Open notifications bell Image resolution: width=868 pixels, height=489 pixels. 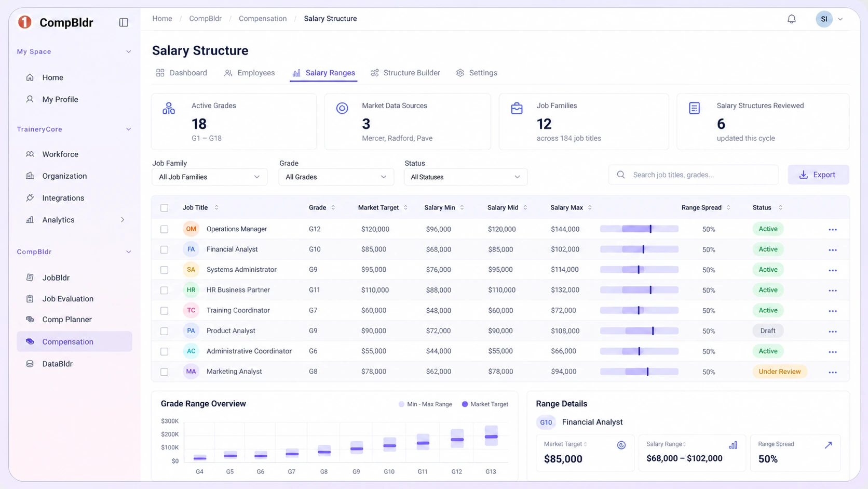click(x=791, y=19)
